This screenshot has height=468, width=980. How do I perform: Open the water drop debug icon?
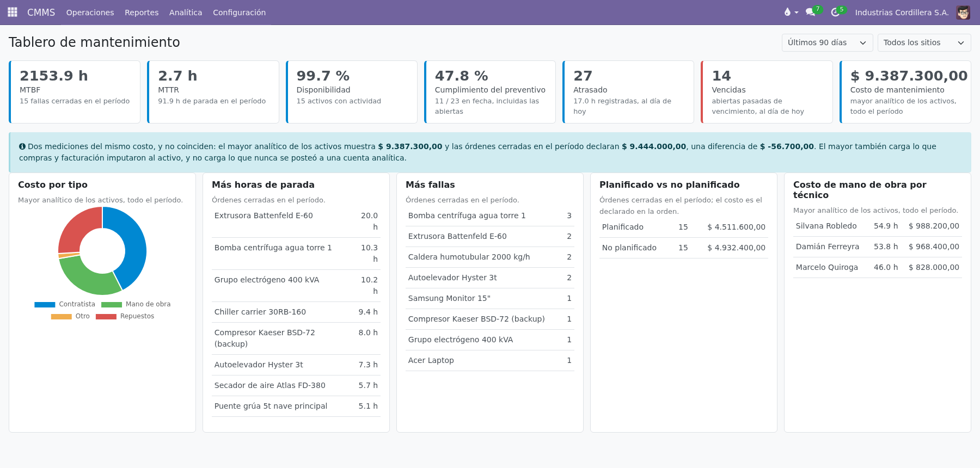(787, 12)
